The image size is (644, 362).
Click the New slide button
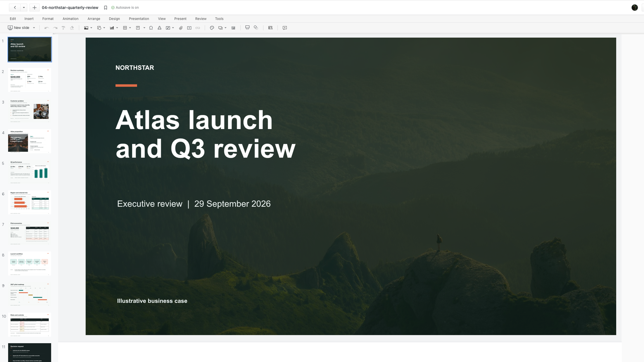pyautogui.click(x=18, y=28)
